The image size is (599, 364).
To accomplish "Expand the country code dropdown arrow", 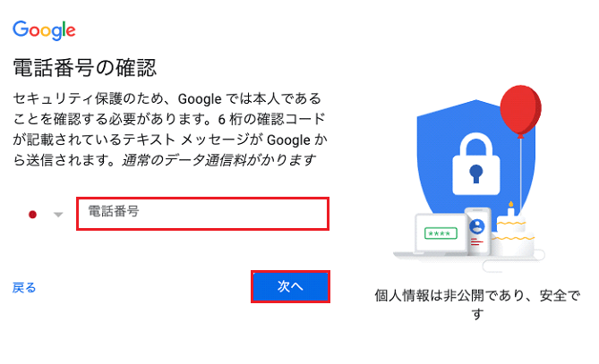I will (x=58, y=215).
